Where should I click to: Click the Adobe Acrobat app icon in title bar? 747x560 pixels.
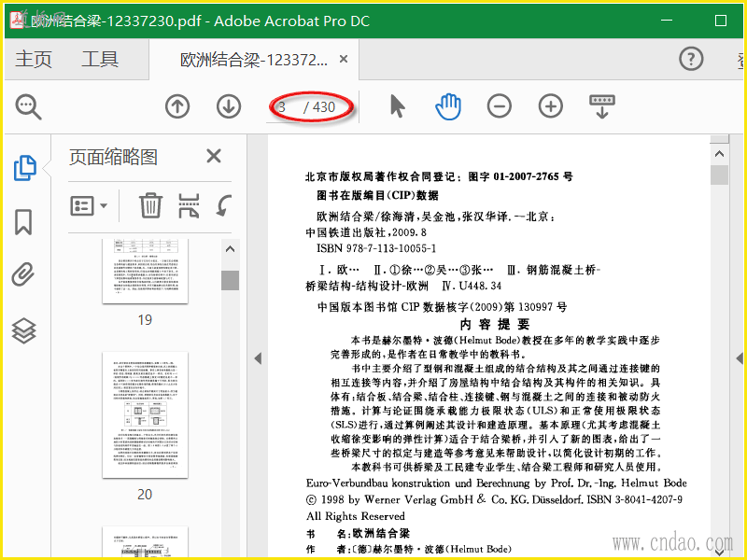(18, 20)
